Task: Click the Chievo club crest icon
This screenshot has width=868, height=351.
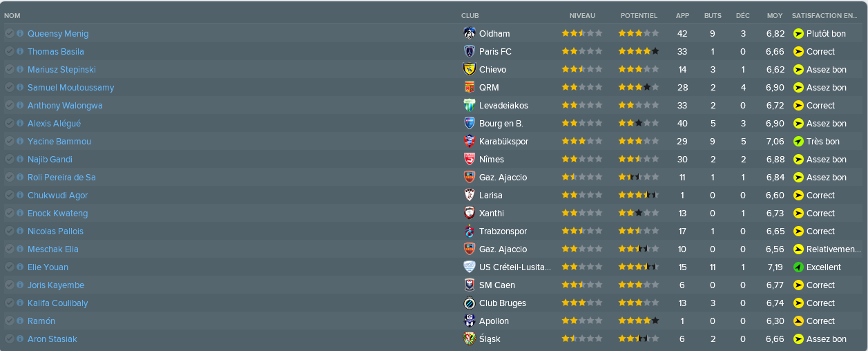Action: [x=470, y=69]
